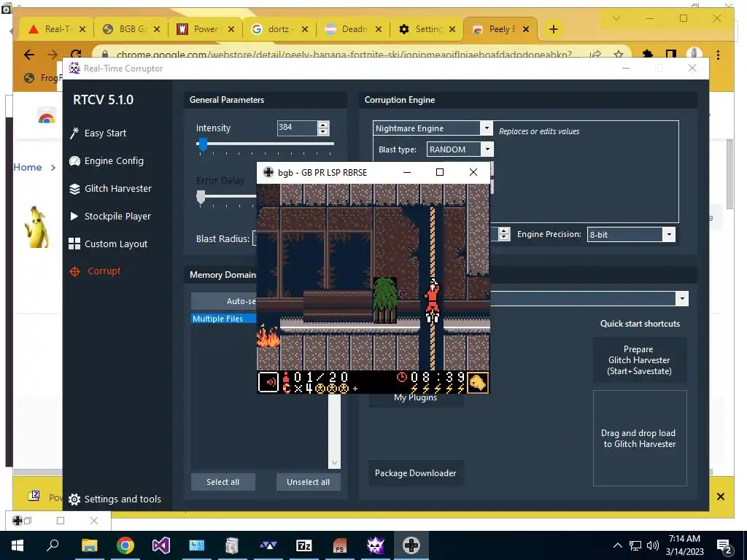This screenshot has width=747, height=560.
Task: Click the Real-Time Corruptor title bar icon
Action: (74, 68)
